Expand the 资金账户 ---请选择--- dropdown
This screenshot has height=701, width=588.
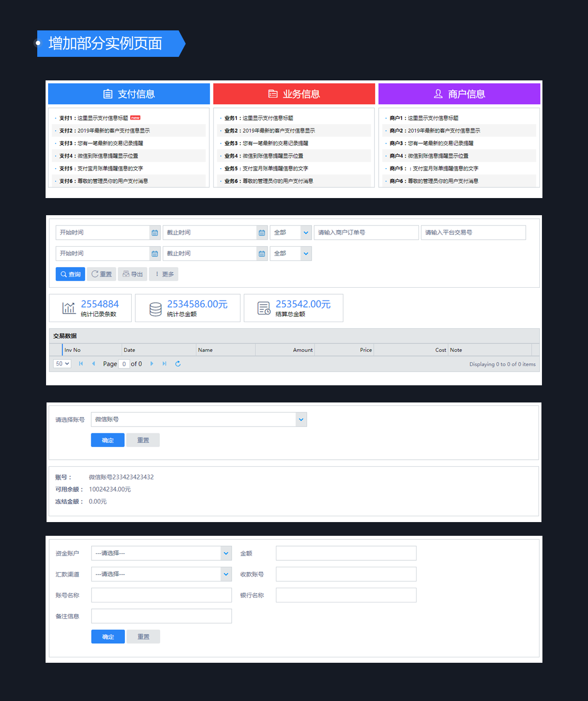pyautogui.click(x=226, y=553)
